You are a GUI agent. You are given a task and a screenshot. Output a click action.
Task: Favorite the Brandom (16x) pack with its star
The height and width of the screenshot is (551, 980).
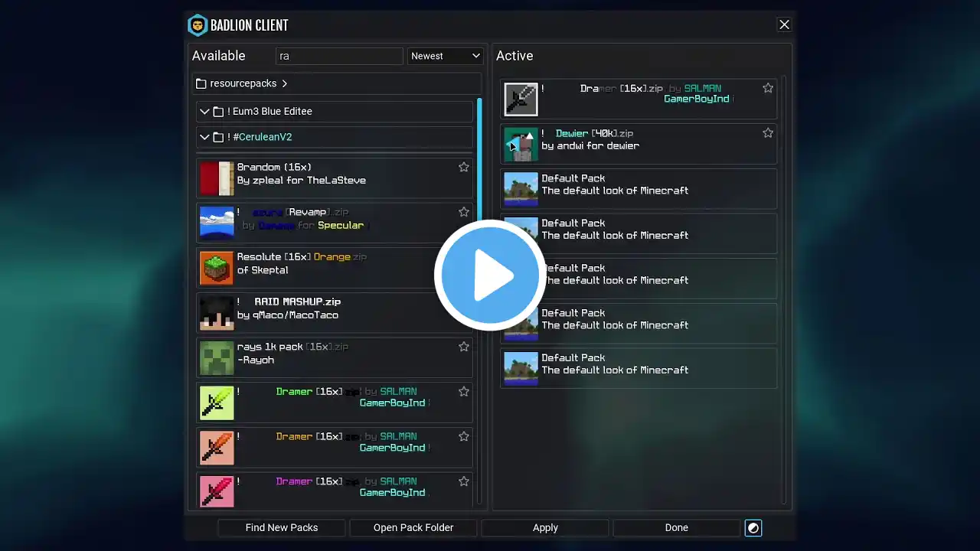click(464, 167)
